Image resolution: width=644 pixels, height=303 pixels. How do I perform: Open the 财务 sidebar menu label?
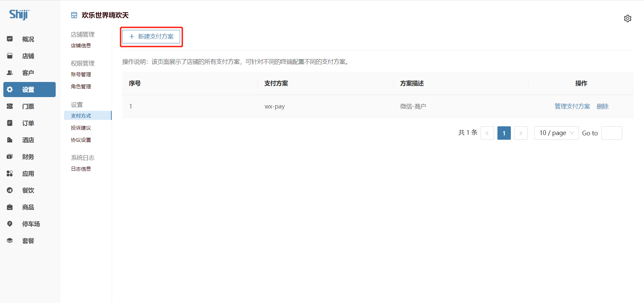click(x=28, y=157)
